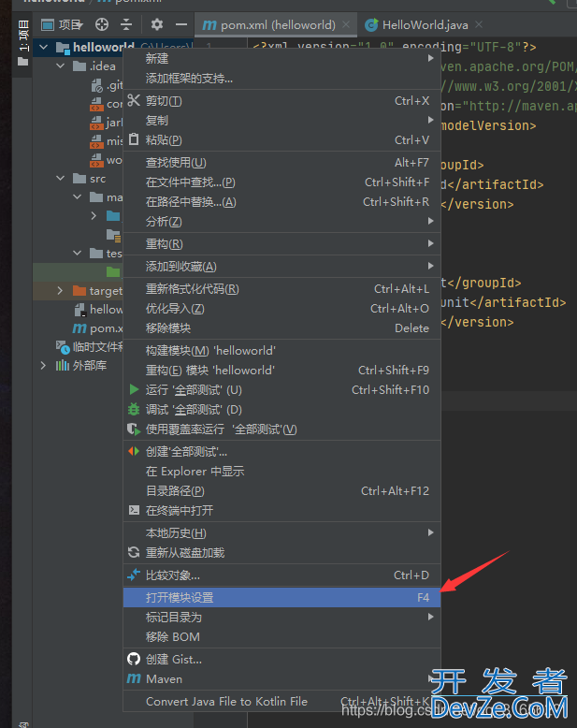Expand the 外部库 node chevron

point(43,365)
